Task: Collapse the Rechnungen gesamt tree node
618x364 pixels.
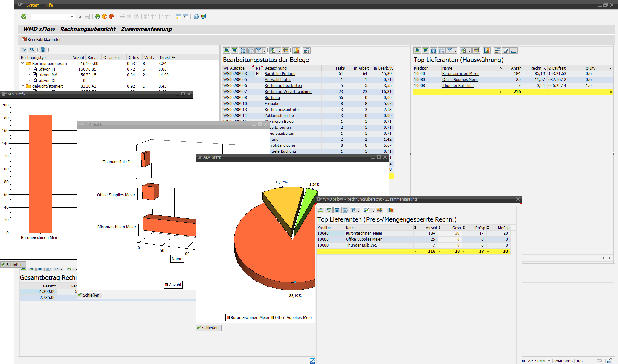Action: [23, 63]
